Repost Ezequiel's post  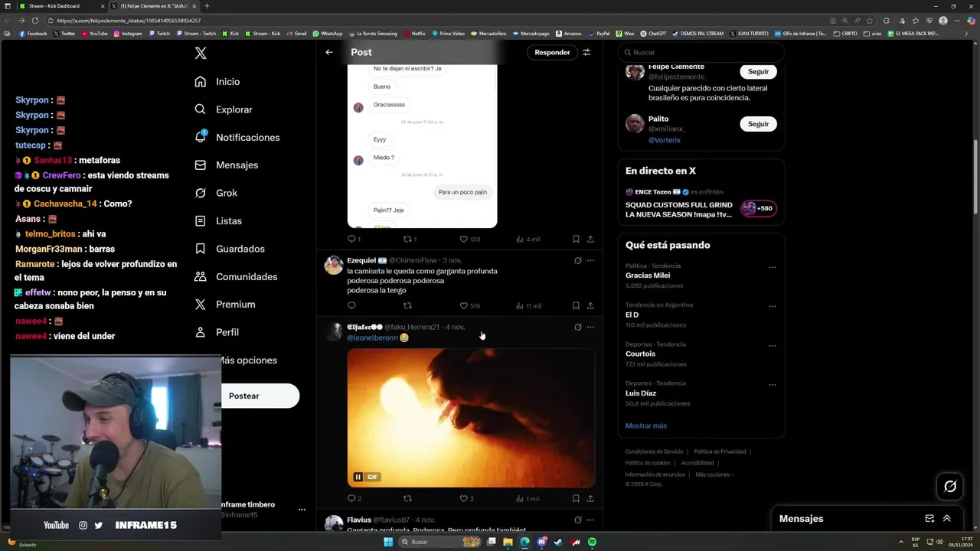click(x=407, y=305)
